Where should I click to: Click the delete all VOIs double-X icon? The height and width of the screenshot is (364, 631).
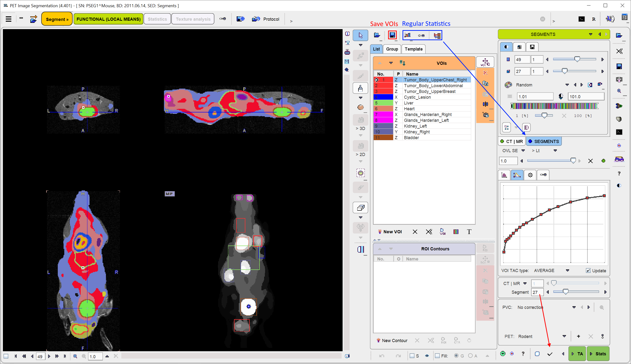(429, 232)
